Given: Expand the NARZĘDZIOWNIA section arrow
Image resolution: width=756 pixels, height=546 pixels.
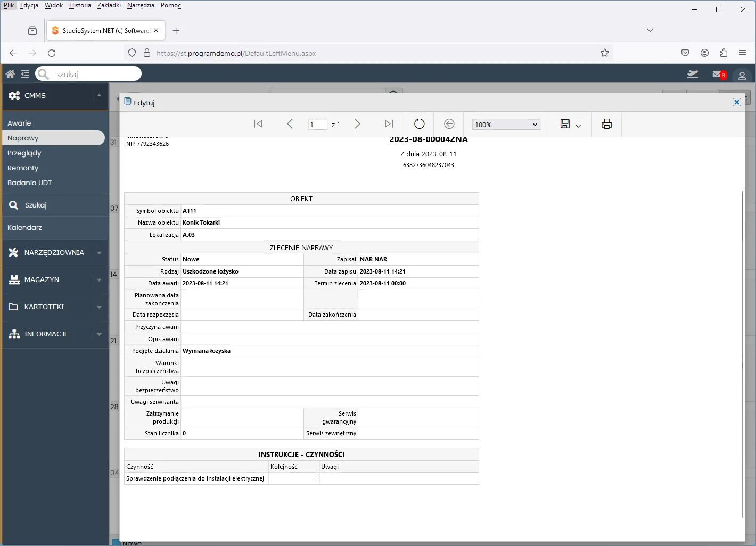Looking at the screenshot, I should pos(99,253).
